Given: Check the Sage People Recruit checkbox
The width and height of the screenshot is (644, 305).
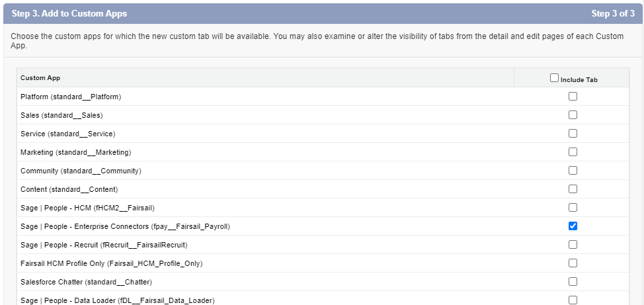Looking at the screenshot, I should coord(573,245).
